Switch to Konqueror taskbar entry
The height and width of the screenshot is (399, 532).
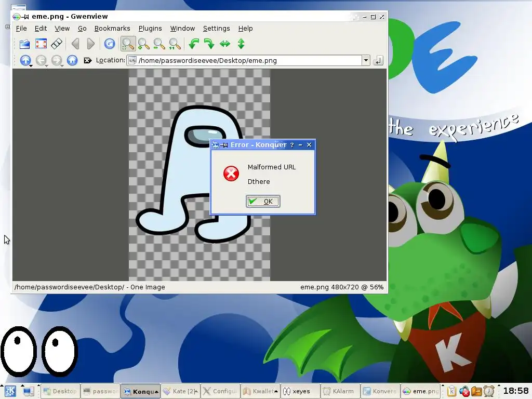pos(141,391)
